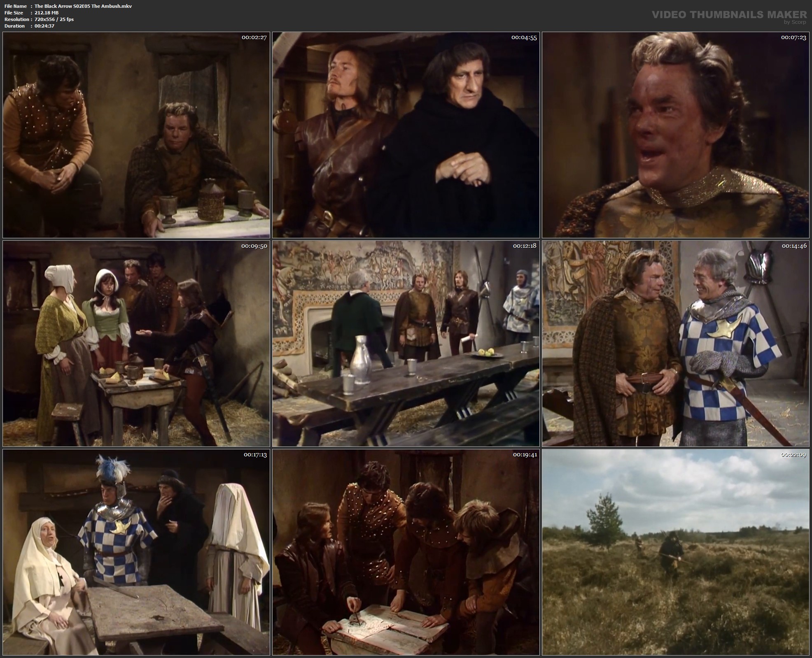Select thumbnail of men studying a map
Viewport: 812px width, 658px height.
[406, 552]
